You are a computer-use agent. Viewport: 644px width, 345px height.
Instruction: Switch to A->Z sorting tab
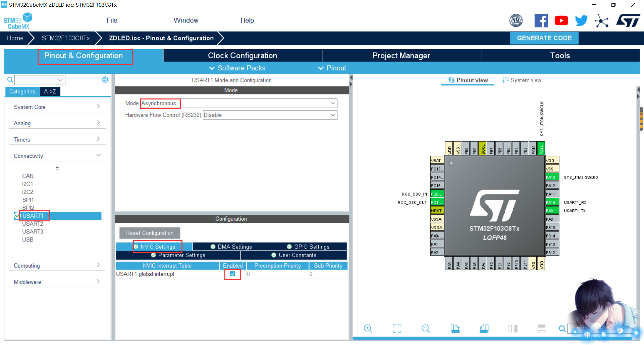[50, 91]
